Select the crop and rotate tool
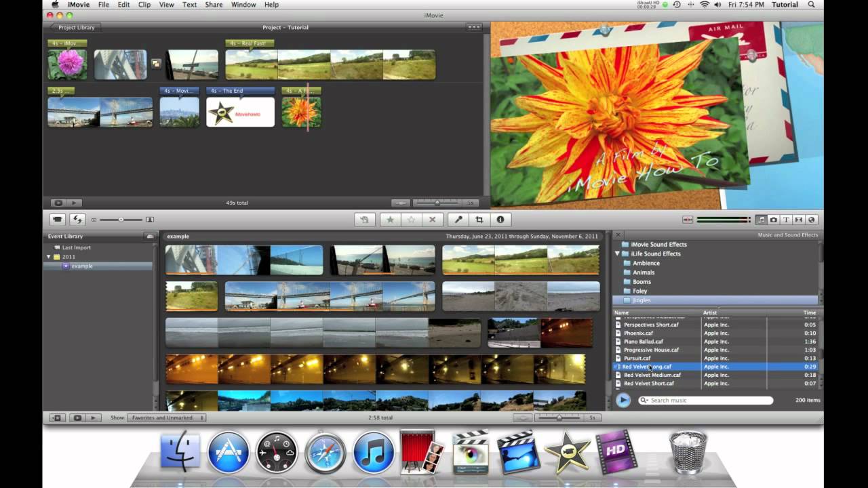The width and height of the screenshot is (868, 488). pos(479,220)
